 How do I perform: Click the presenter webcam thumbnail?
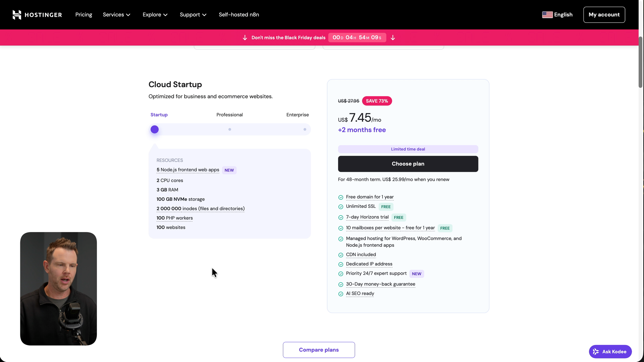[x=59, y=289]
